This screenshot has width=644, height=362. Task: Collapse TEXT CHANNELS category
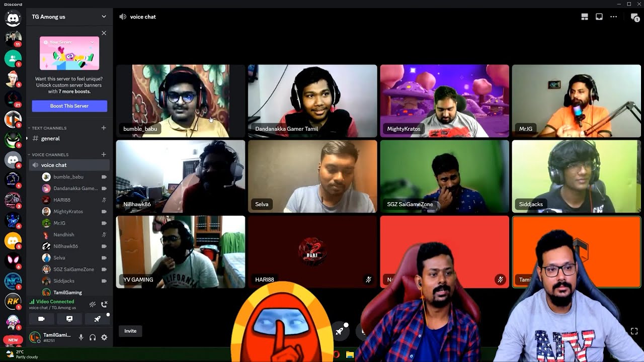(x=48, y=128)
